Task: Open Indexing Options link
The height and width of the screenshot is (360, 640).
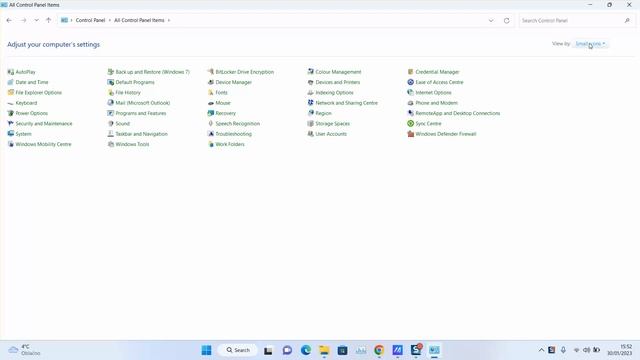Action: pos(334,93)
